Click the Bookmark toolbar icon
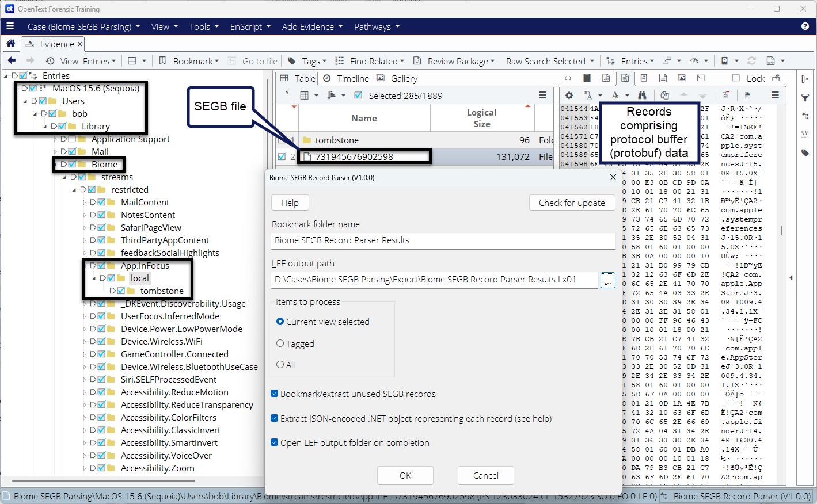 pos(163,60)
